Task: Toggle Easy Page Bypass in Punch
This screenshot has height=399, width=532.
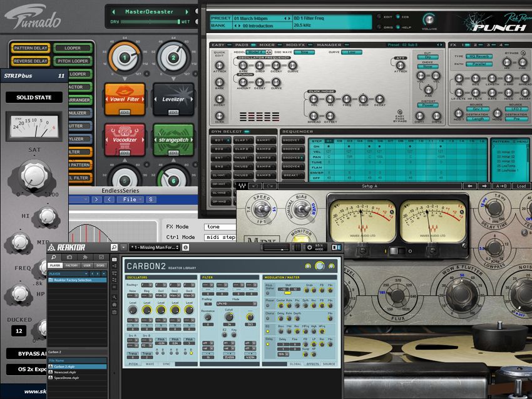Action: pyautogui.click(x=400, y=112)
